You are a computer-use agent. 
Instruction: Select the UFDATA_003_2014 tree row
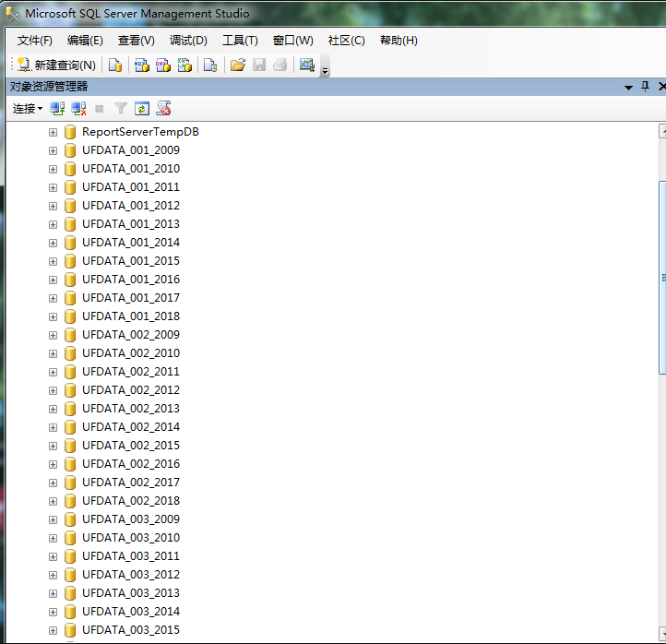(x=131, y=612)
